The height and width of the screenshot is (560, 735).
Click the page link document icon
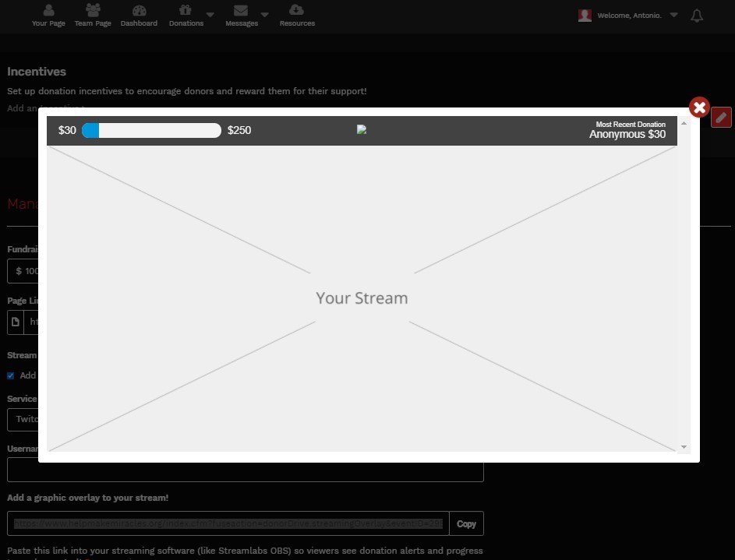coord(16,322)
